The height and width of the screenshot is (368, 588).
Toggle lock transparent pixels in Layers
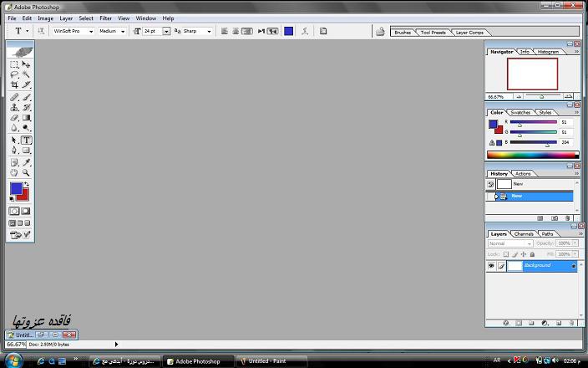tap(506, 253)
